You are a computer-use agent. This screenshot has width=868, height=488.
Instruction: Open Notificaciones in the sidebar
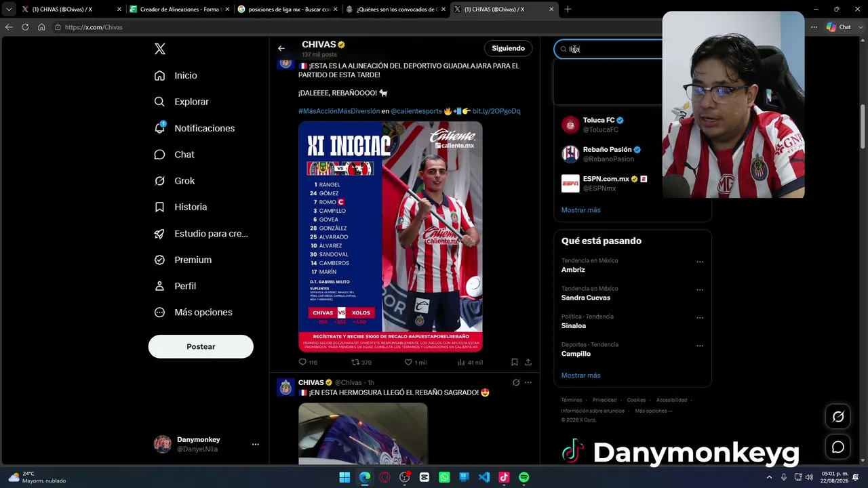tap(194, 128)
